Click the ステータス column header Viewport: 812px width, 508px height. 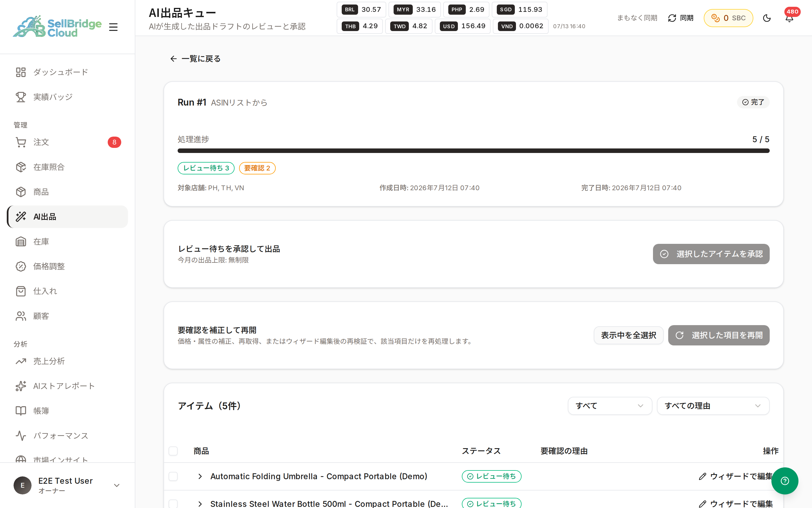(481, 451)
